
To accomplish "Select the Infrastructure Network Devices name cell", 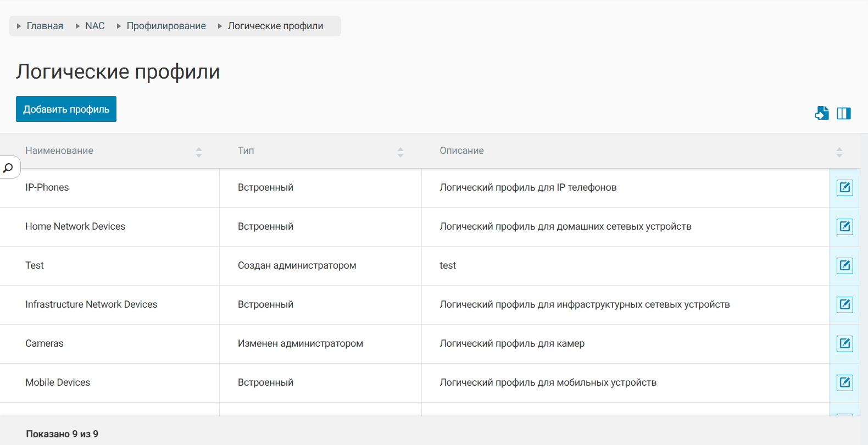I will point(91,304).
